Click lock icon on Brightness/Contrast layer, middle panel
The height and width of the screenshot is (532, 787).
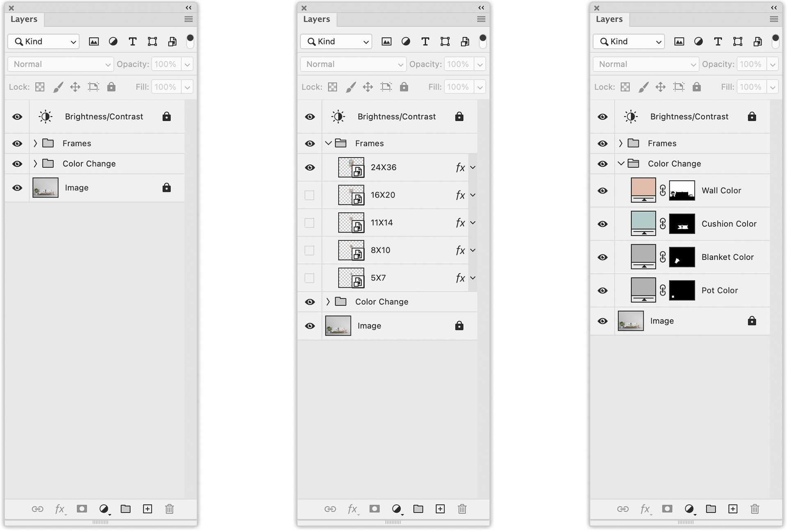[459, 117]
